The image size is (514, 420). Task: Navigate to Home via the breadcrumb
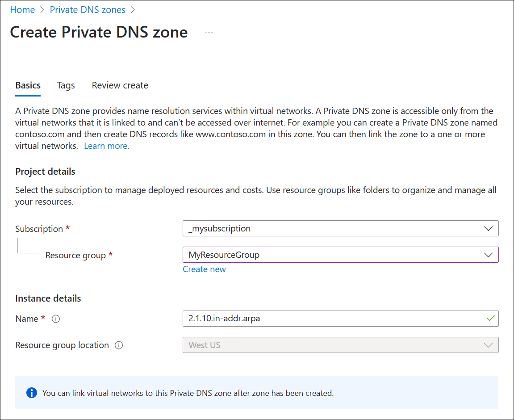pos(22,9)
